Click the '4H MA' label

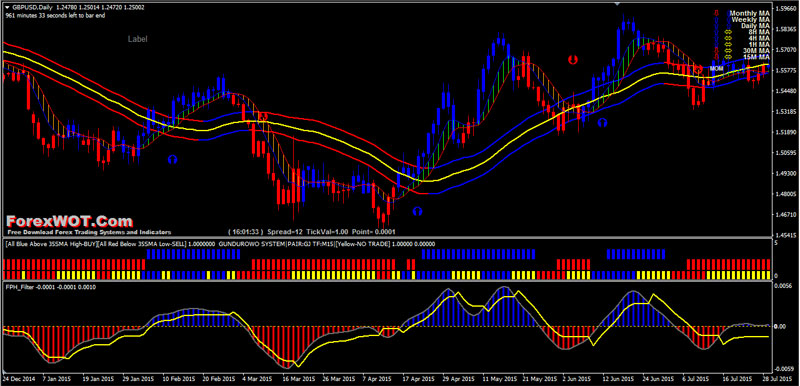(760, 38)
